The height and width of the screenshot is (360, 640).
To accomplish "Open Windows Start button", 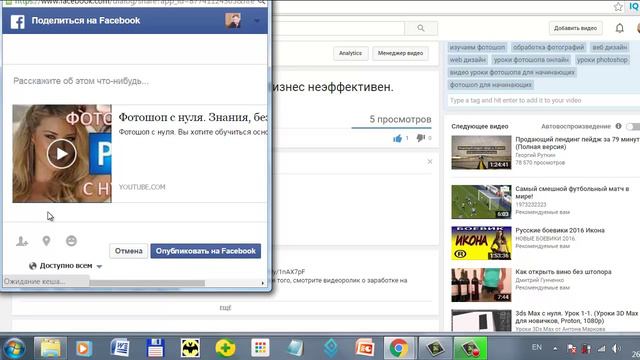I will pos(15,349).
